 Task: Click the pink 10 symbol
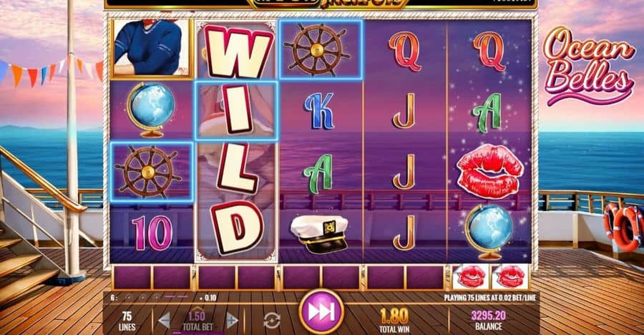[x=152, y=233]
